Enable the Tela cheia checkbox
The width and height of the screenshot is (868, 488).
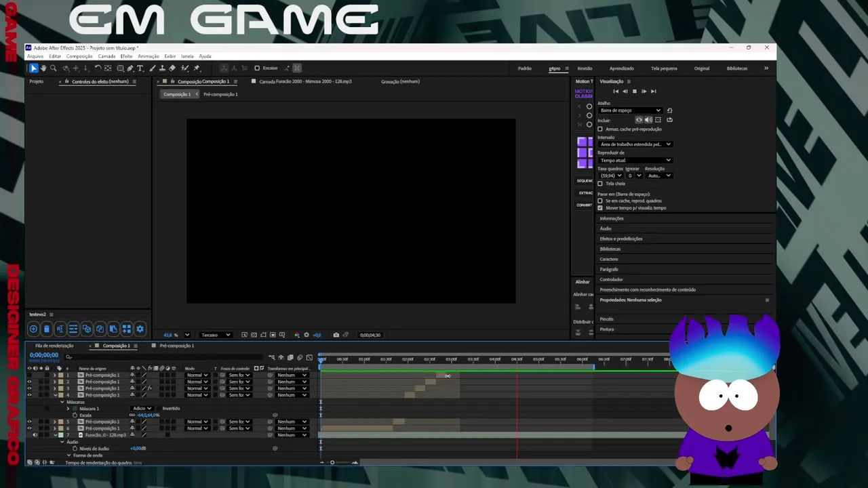(x=600, y=184)
